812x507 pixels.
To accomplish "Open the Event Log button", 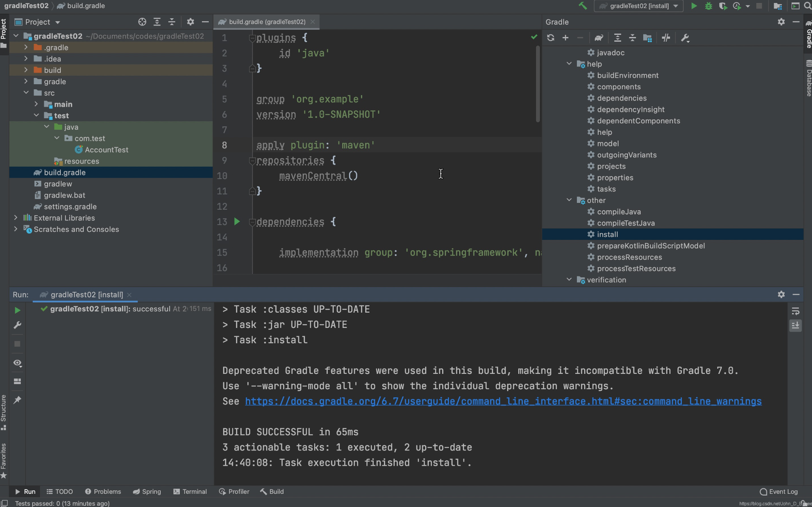I will 779,491.
